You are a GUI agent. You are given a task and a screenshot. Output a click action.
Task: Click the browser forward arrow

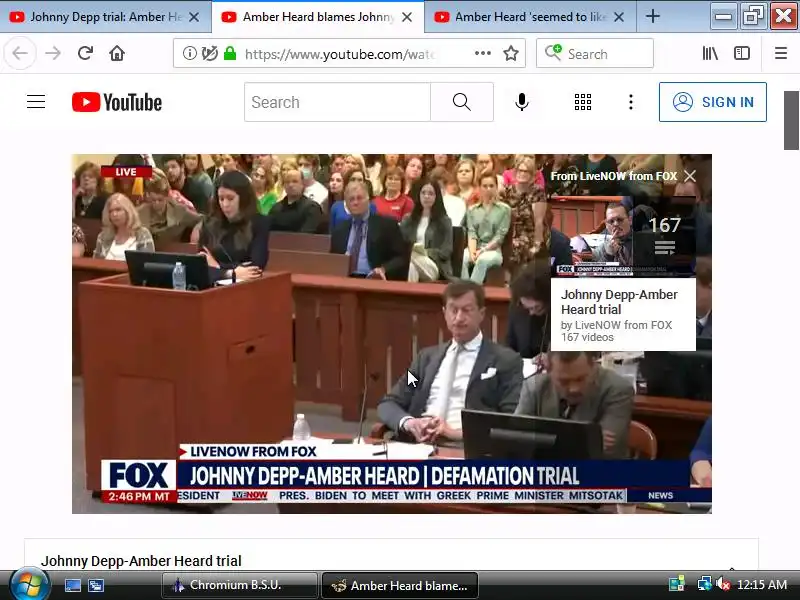click(x=53, y=53)
